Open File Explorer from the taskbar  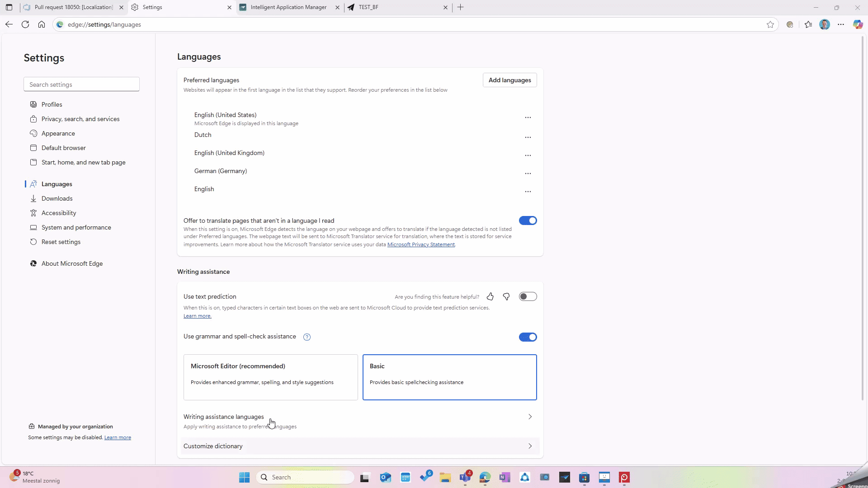(445, 477)
